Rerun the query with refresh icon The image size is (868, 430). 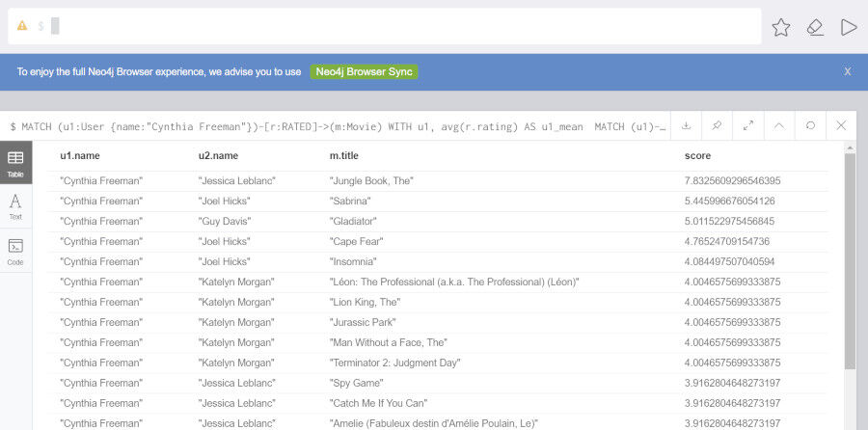810,125
